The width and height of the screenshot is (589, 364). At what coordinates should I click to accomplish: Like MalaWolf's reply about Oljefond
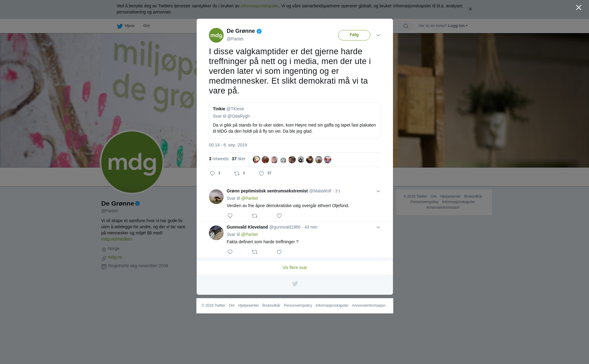279,216
